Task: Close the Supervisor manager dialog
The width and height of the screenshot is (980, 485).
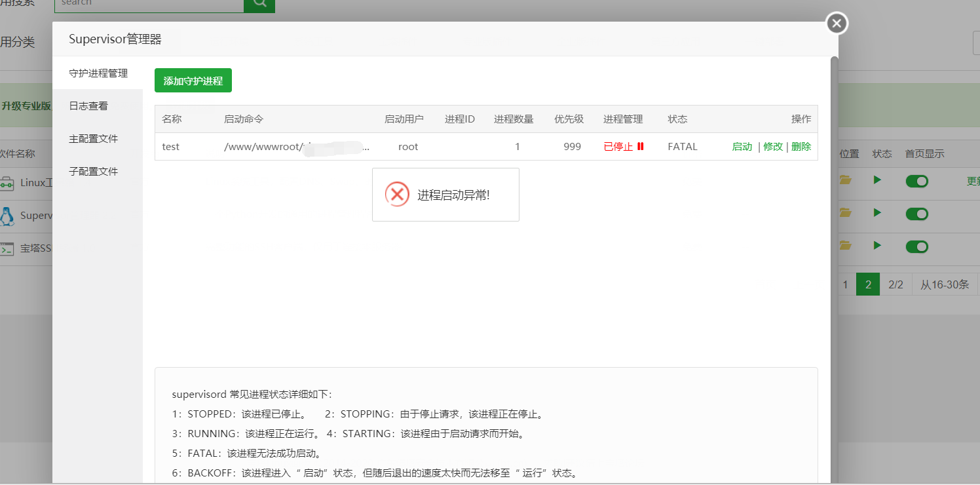Action: [837, 24]
